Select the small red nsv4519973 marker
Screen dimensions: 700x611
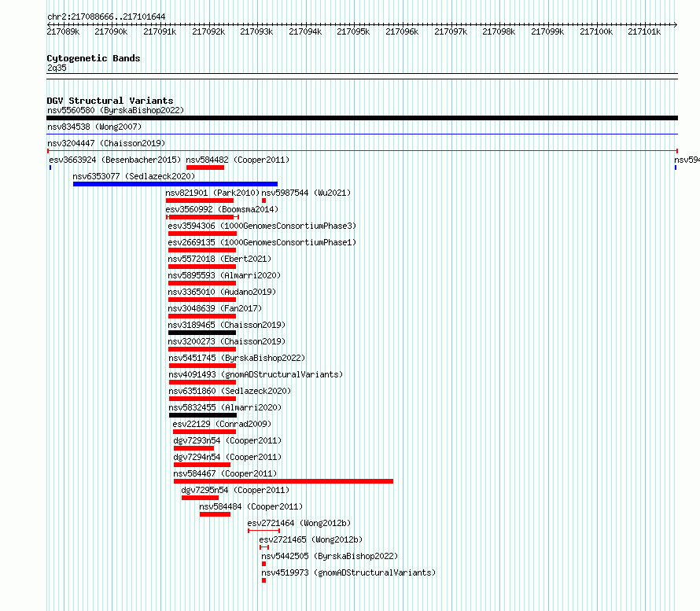pyautogui.click(x=263, y=580)
